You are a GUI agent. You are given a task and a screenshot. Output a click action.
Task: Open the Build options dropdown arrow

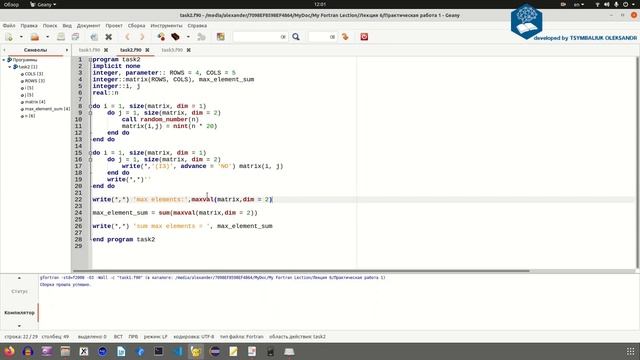pyautogui.click(x=188, y=37)
